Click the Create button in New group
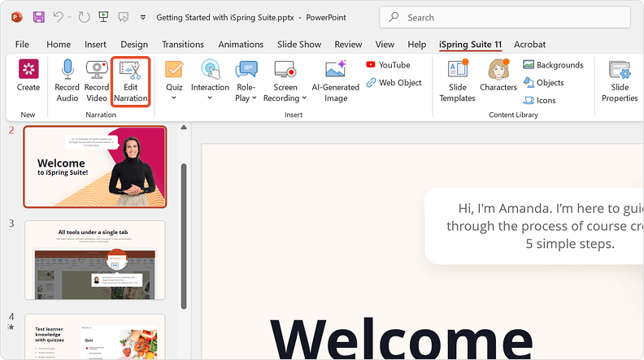 tap(28, 76)
